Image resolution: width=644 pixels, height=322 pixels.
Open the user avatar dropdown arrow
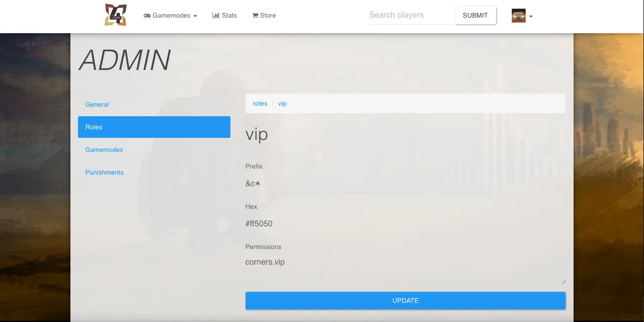tap(531, 17)
